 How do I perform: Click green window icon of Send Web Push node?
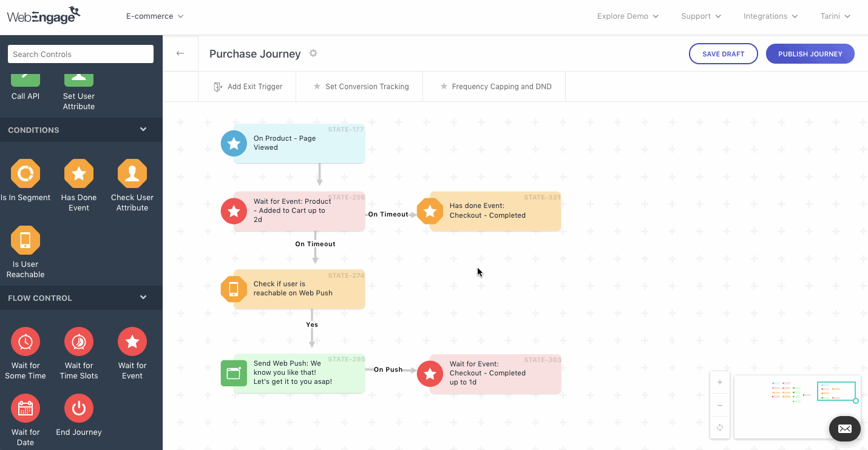[234, 374]
